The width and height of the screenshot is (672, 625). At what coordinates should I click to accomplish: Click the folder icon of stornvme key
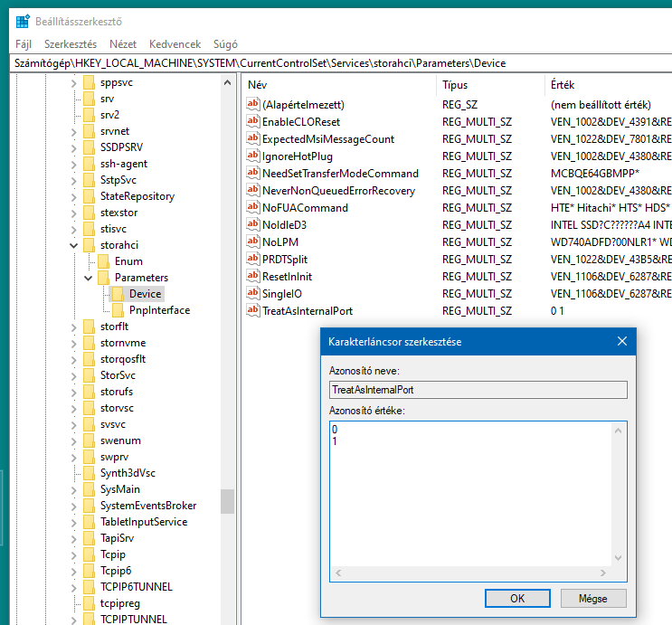(x=90, y=343)
